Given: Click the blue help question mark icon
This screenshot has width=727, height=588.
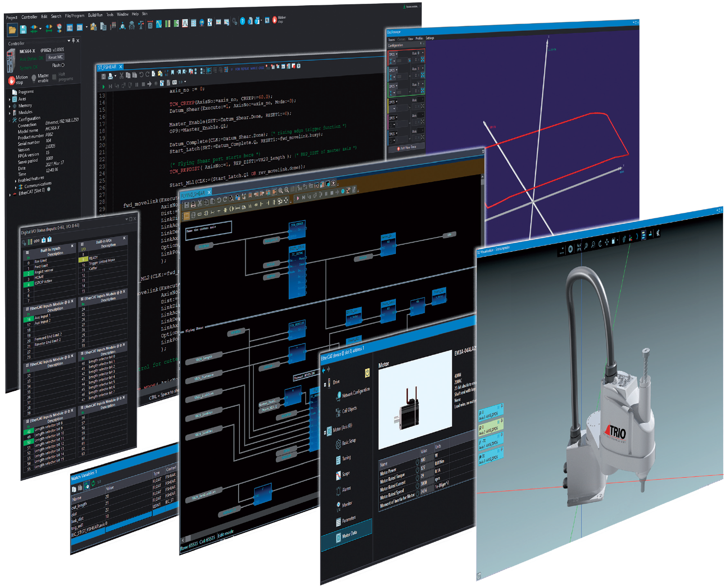Looking at the screenshot, I should click(242, 21).
